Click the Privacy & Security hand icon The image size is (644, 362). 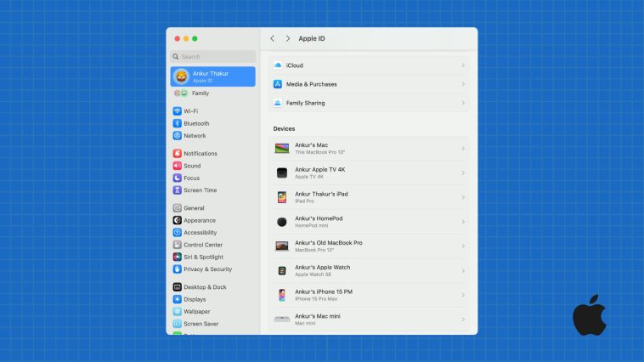(177, 269)
